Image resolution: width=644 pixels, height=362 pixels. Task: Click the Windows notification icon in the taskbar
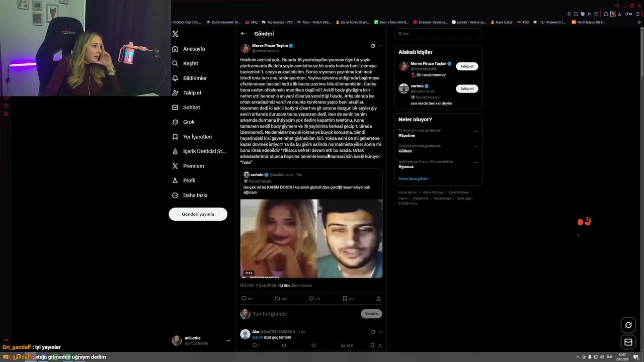[636, 357]
